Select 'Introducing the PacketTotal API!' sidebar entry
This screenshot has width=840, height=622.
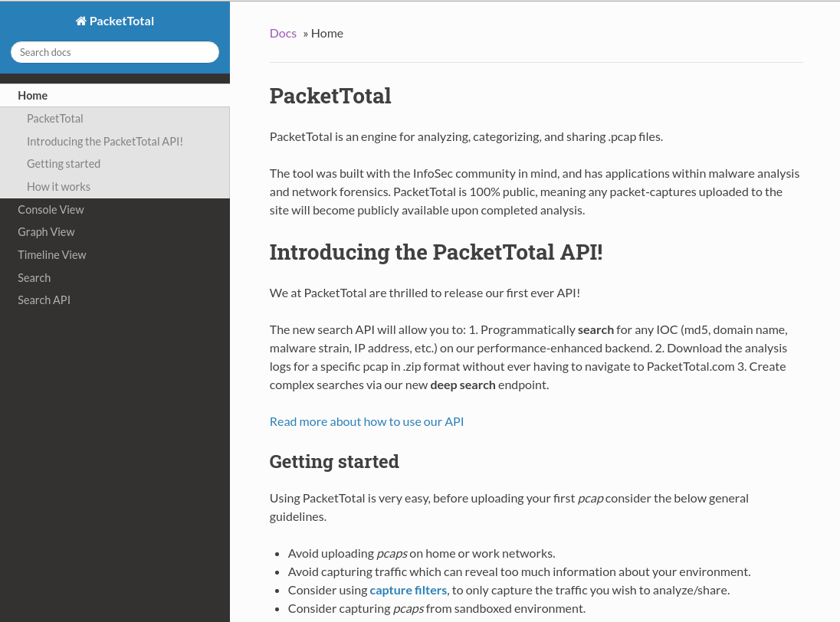coord(104,141)
